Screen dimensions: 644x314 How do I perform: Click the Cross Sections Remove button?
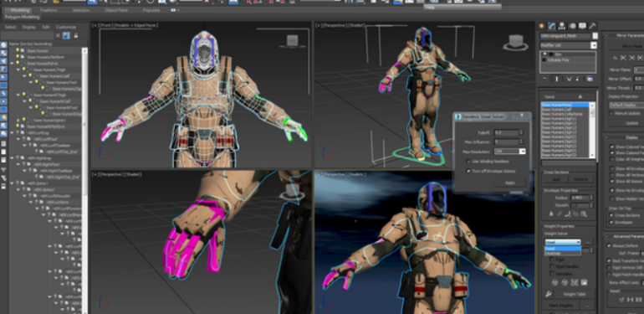580,179
